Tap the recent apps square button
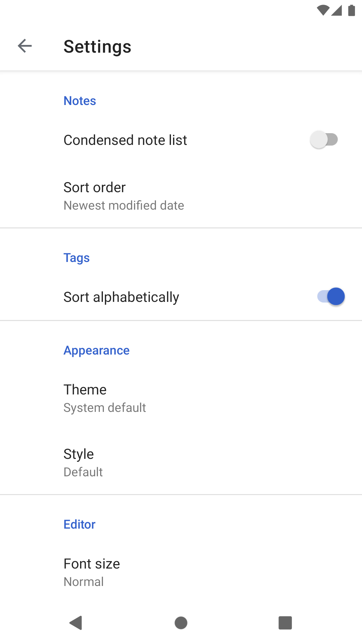The width and height of the screenshot is (362, 644). pyautogui.click(x=286, y=623)
